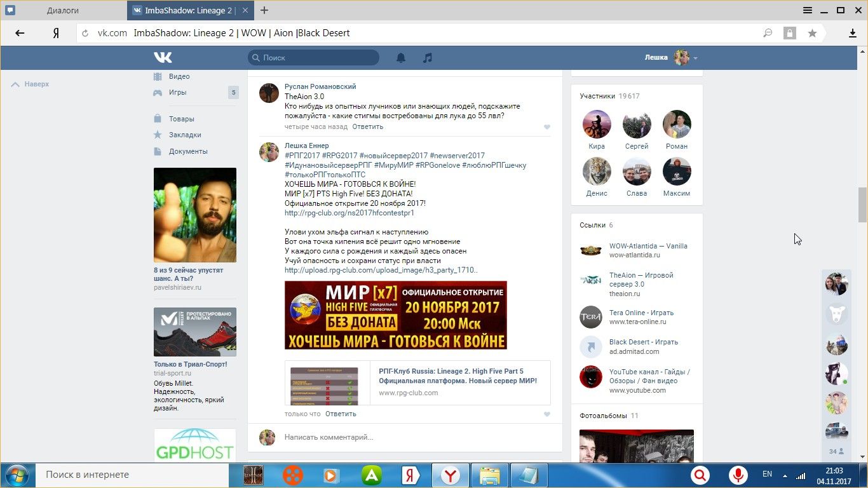This screenshot has width=868, height=488.
Task: Open Игры in the left menu
Action: click(178, 92)
